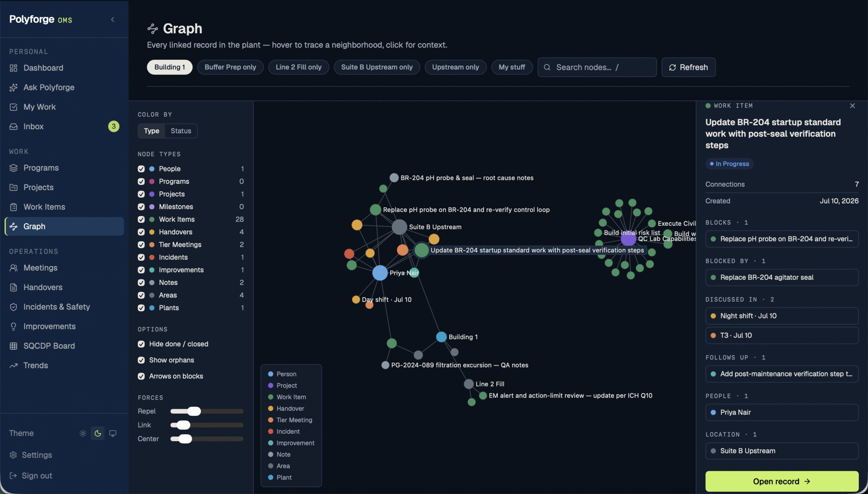
Task: Select the Building 1 filter chip
Action: pos(170,67)
